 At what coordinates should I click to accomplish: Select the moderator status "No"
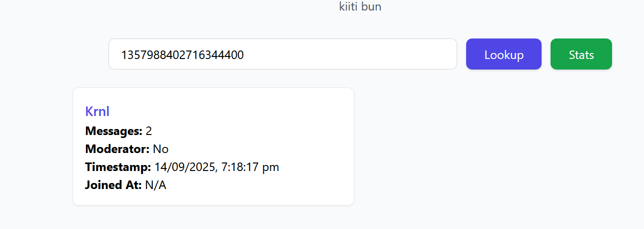tap(161, 149)
